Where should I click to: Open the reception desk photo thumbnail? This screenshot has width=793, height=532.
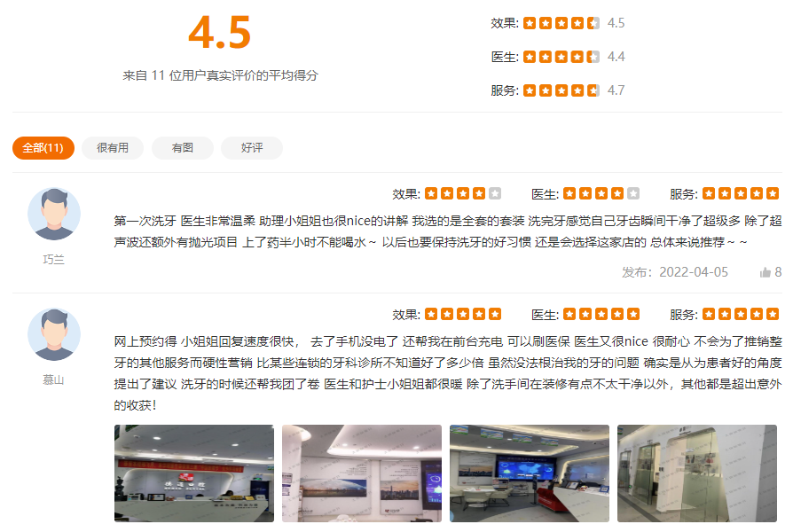pyautogui.click(x=194, y=473)
